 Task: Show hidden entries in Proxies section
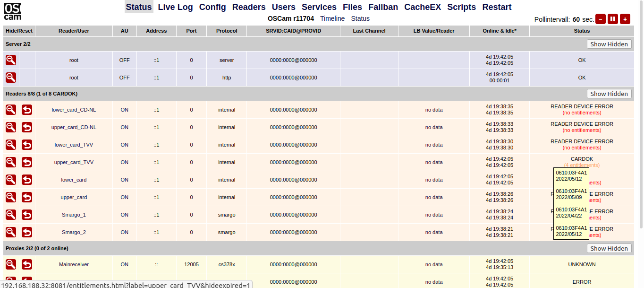click(609, 248)
